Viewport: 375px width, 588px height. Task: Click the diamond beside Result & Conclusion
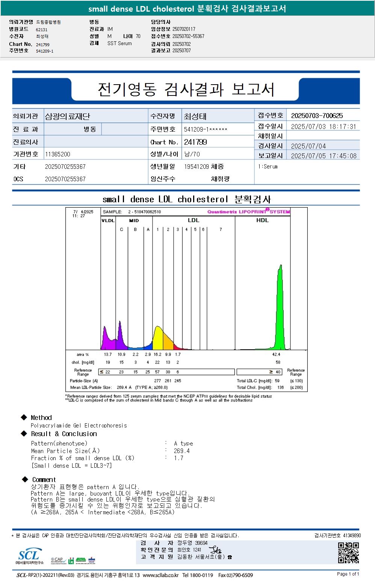coord(24,433)
